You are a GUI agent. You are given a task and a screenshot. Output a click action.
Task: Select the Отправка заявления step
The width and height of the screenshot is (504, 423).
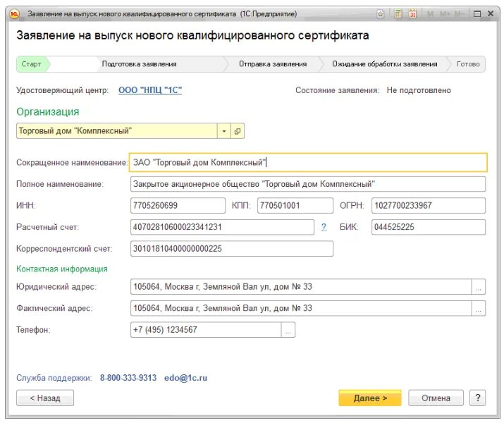273,64
